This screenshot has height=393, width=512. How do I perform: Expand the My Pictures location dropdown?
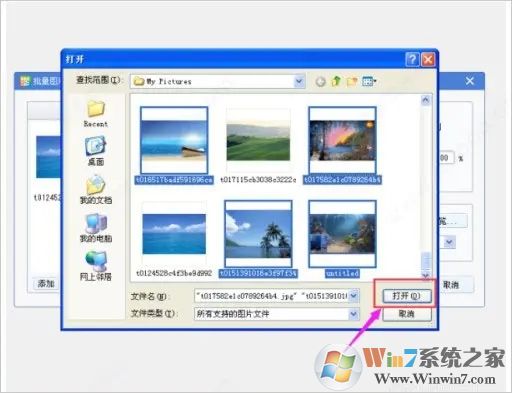299,81
